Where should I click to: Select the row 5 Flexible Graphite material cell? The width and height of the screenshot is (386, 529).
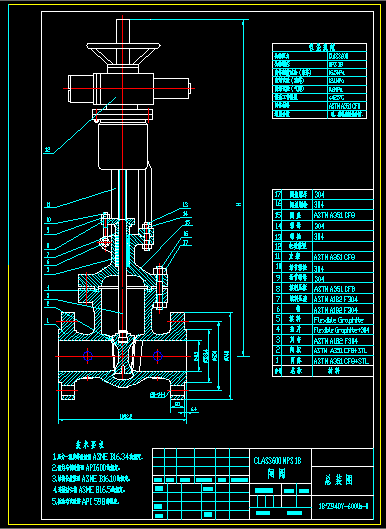click(338, 319)
